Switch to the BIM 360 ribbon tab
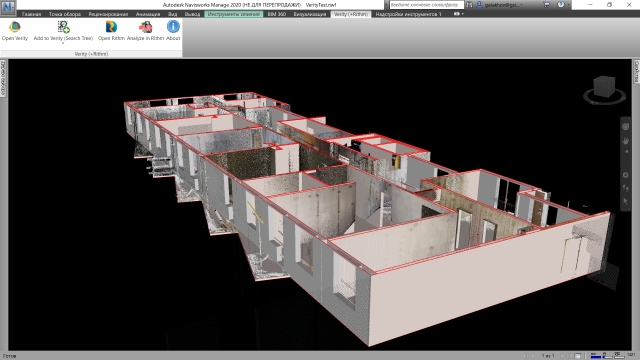Viewport: 640px width, 360px height. [276, 14]
